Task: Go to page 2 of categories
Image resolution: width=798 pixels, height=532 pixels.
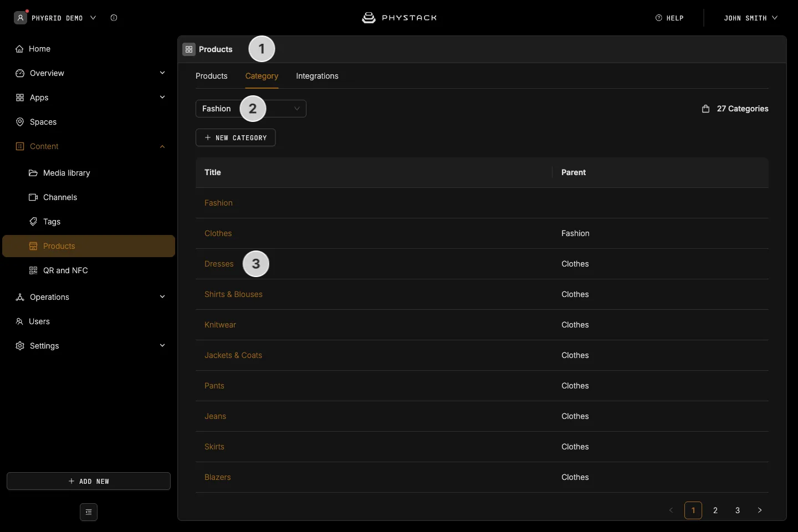Action: [715, 510]
